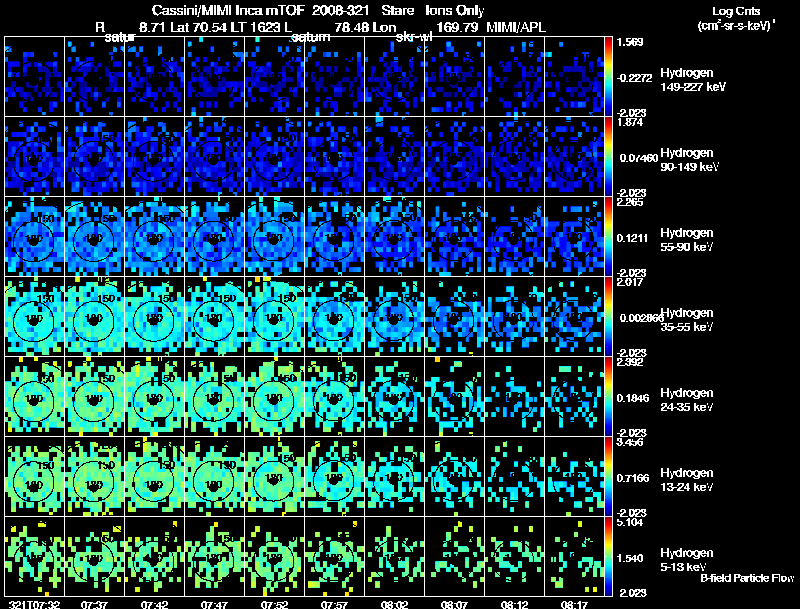Click the '0.1846' color scale midpoint
This screenshot has width=800, height=609.
click(x=633, y=398)
